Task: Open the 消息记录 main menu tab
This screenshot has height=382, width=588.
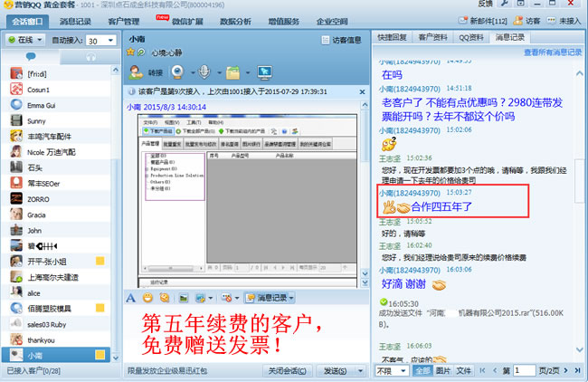Action: coord(75,22)
